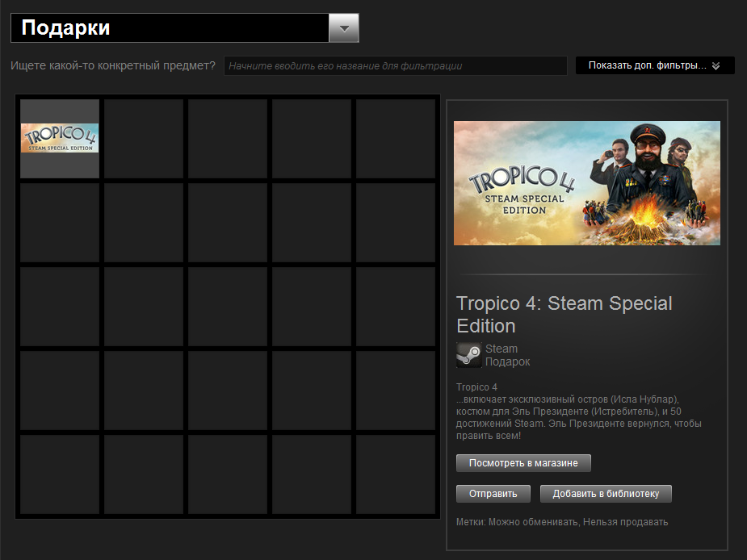The height and width of the screenshot is (560, 747).
Task: Click the large Tropico 4 banner image
Action: (x=586, y=183)
